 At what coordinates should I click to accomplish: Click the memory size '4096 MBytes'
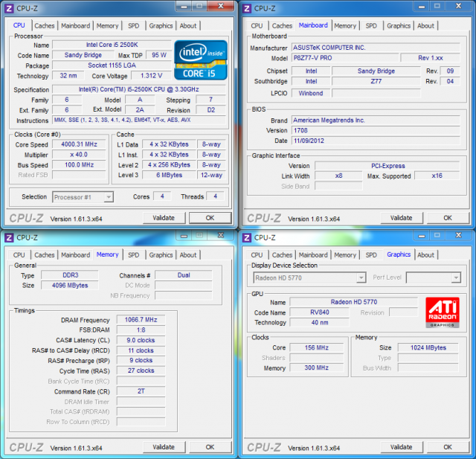(x=70, y=286)
